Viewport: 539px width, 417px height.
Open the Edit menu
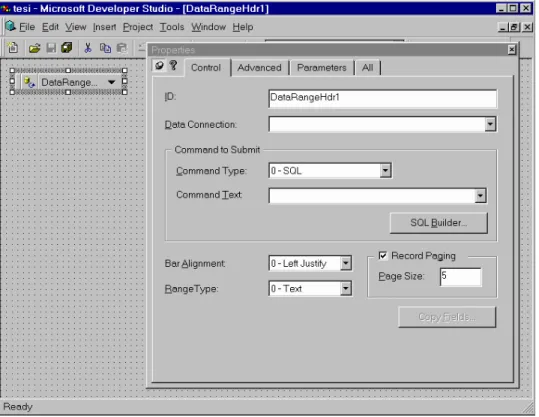[50, 27]
